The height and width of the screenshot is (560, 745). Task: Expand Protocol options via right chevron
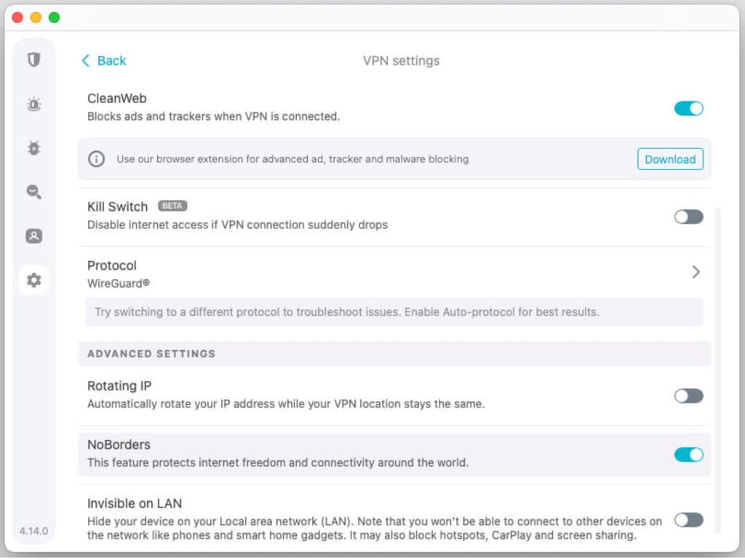tap(696, 272)
